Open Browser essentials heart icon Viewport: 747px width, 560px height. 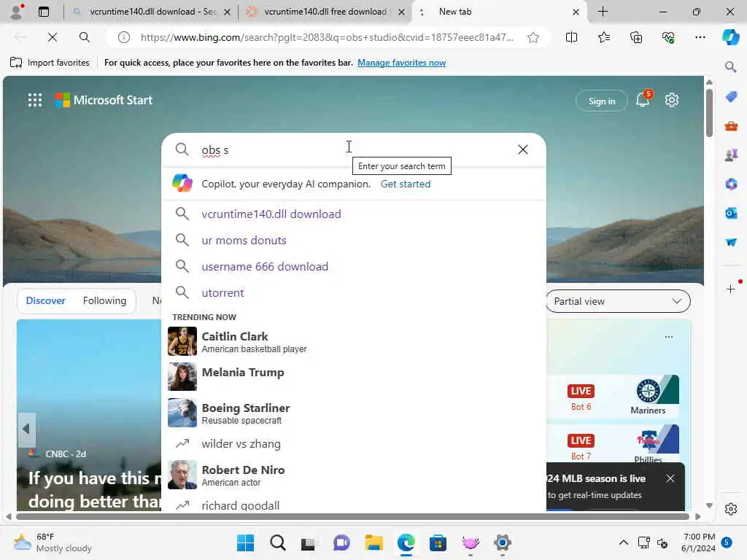[x=668, y=37]
